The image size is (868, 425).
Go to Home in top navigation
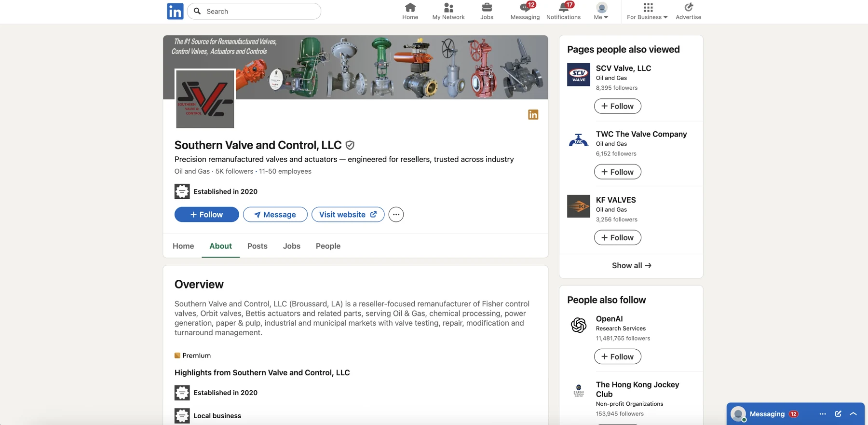[410, 11]
